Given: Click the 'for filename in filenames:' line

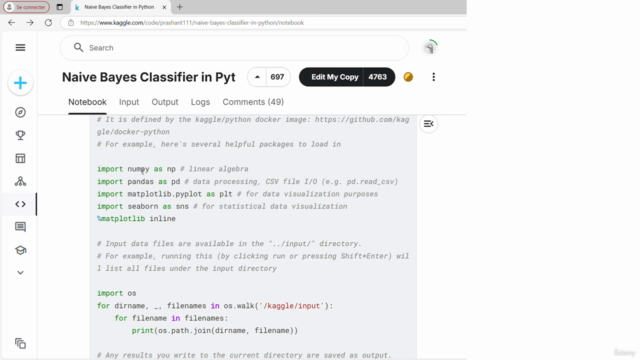Looking at the screenshot, I should [171, 318].
